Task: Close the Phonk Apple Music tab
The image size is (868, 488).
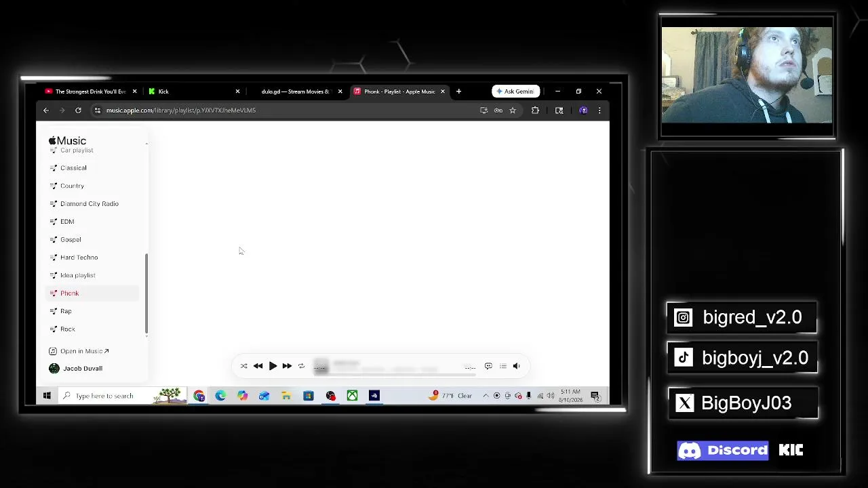Action: point(443,91)
